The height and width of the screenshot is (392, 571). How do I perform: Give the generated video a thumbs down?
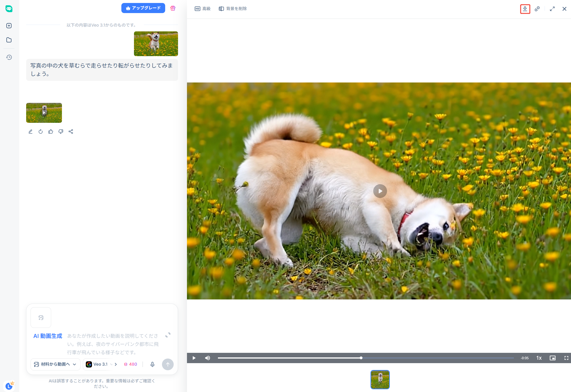coord(61,132)
